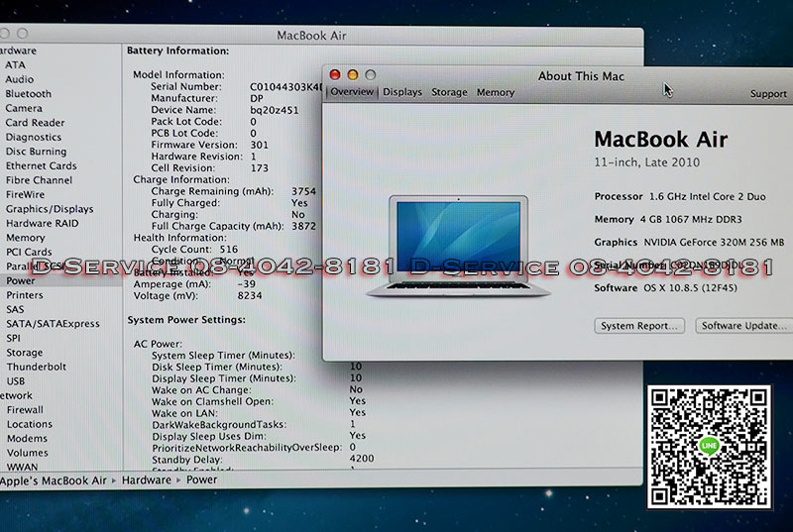Open the Overview tab in About This Mac
The width and height of the screenshot is (793, 532).
tap(352, 92)
